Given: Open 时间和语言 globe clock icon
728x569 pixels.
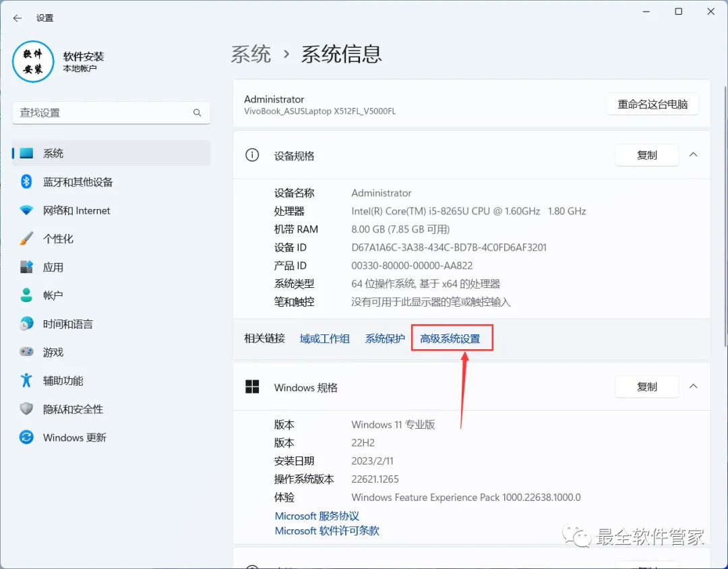Looking at the screenshot, I should click(26, 324).
